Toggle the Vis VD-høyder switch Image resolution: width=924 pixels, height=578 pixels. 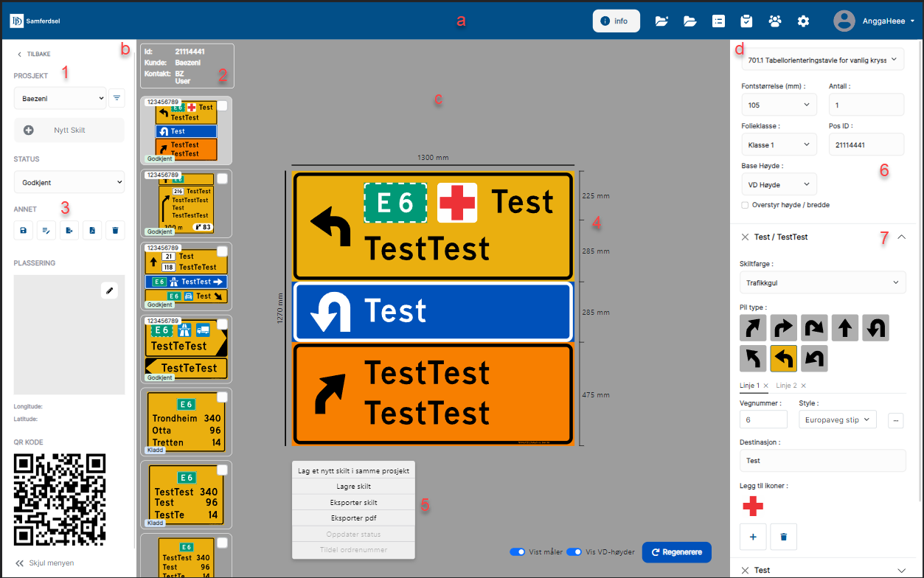point(574,552)
